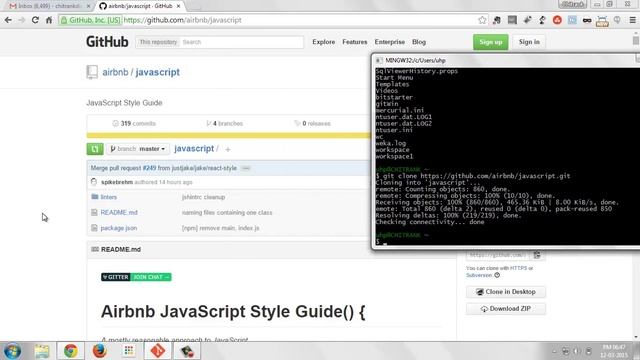Click the apps grid taskbar icon
This screenshot has width=640, height=360.
click(x=129, y=351)
